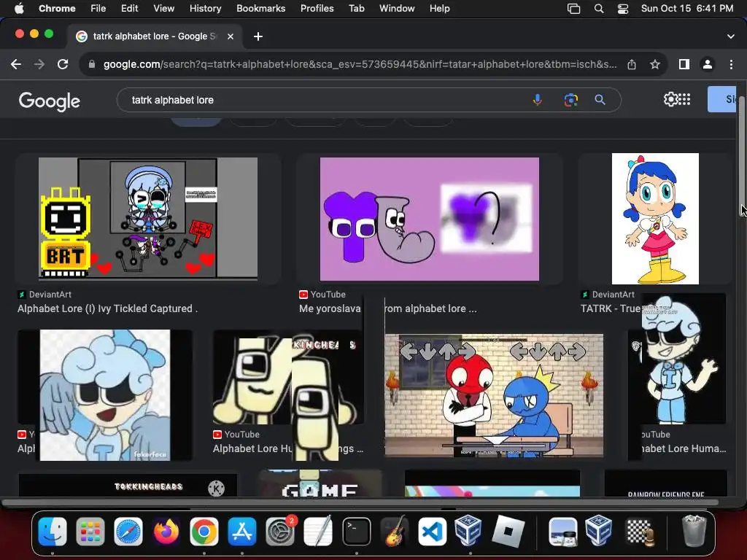Open Finder from the Dock
This screenshot has height=560, width=747.
pyautogui.click(x=53, y=532)
